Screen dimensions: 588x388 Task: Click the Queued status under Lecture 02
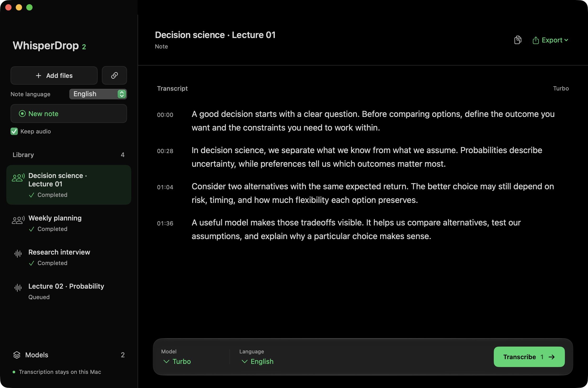pyautogui.click(x=39, y=297)
